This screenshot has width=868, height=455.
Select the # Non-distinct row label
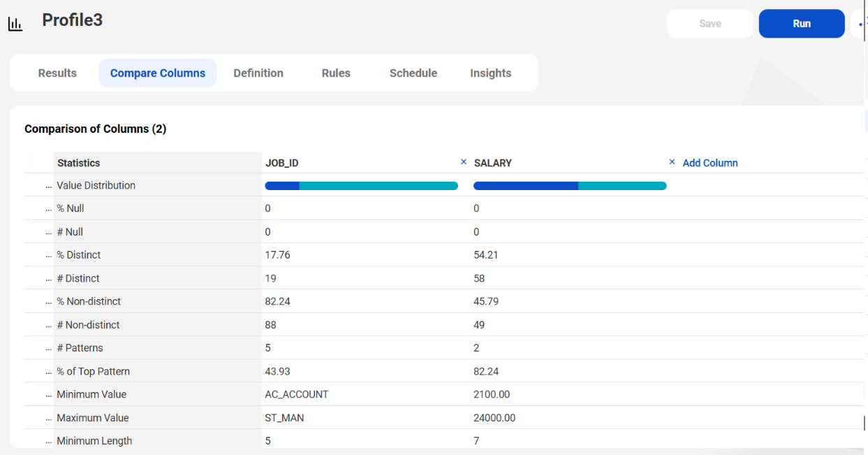point(88,325)
